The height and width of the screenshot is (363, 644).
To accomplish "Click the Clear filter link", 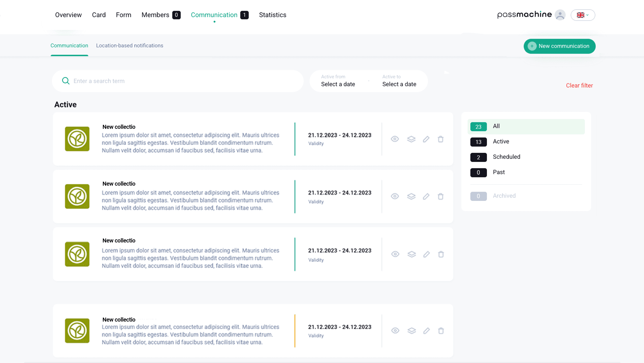I will tap(579, 85).
